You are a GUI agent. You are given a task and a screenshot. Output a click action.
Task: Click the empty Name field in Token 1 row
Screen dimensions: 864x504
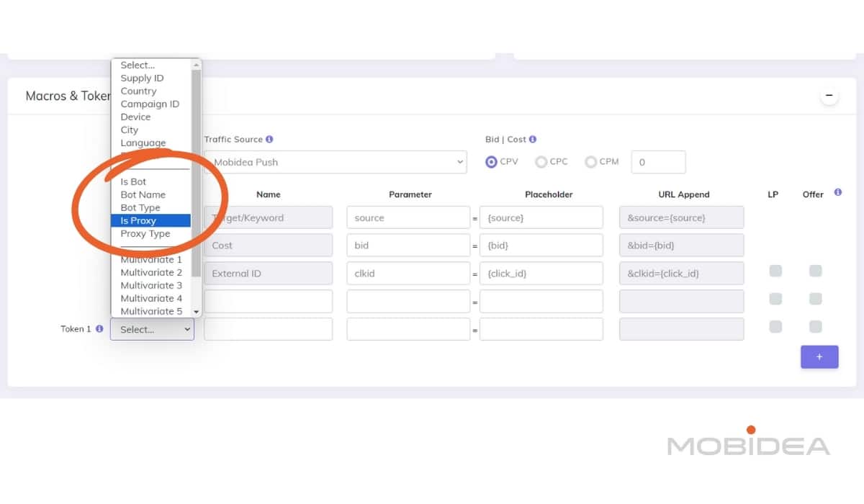[x=269, y=329]
